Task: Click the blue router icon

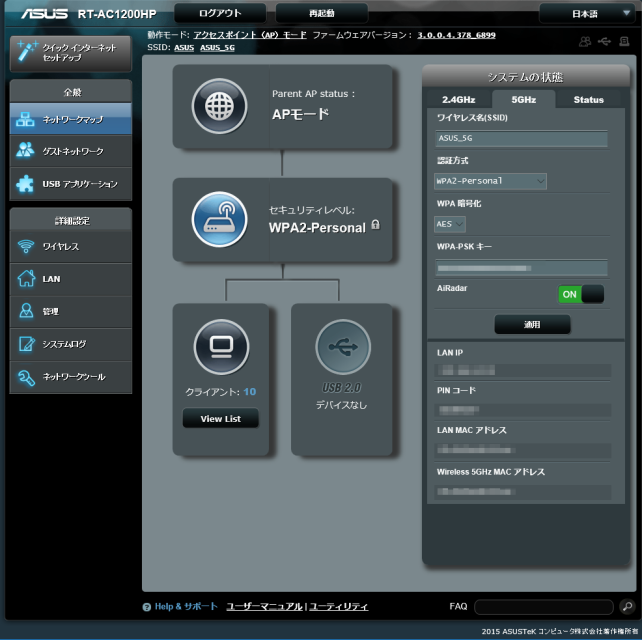Action: pos(219,219)
